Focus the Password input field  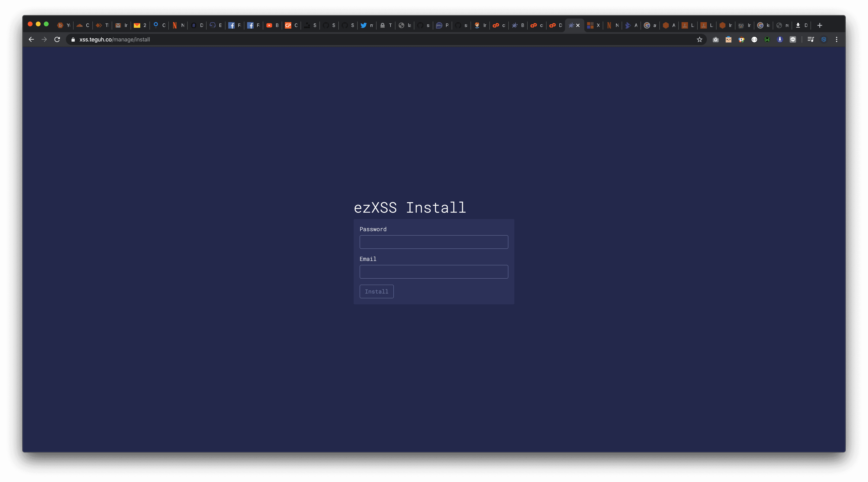[433, 242]
